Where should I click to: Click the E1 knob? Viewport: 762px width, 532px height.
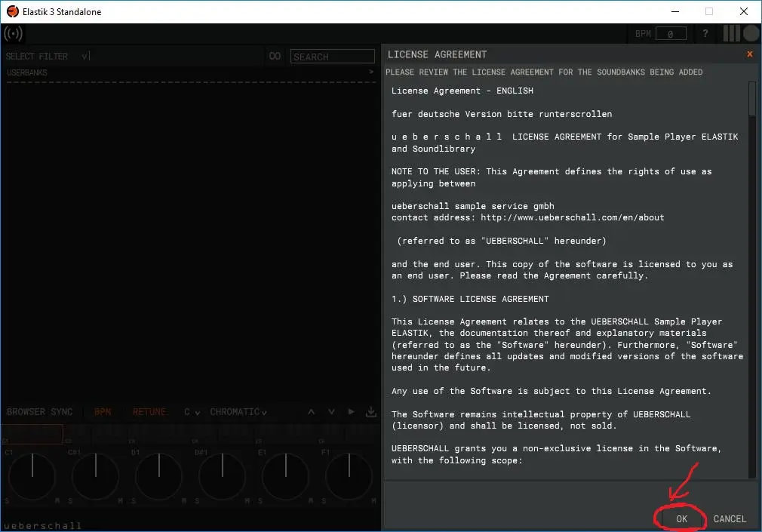(286, 477)
